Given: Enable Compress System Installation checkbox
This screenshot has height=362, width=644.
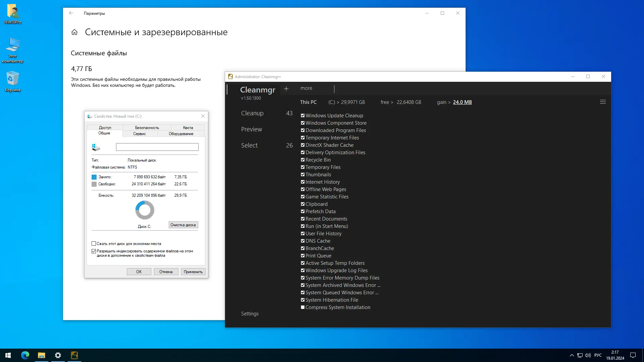Looking at the screenshot, I should click(303, 307).
